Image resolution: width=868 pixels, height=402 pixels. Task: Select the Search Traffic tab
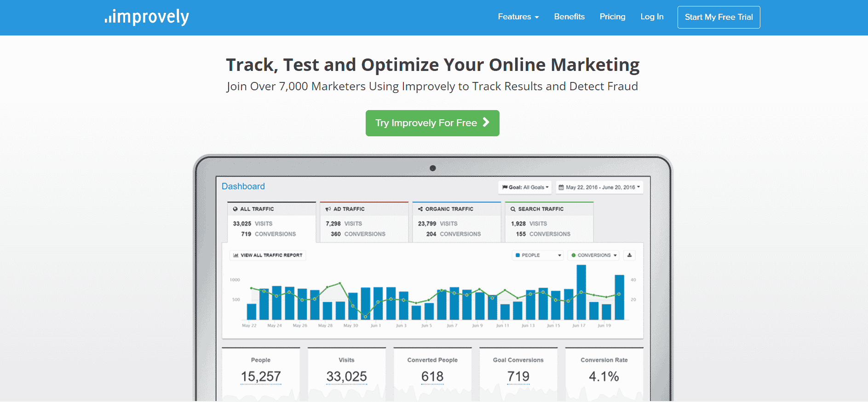pyautogui.click(x=549, y=222)
